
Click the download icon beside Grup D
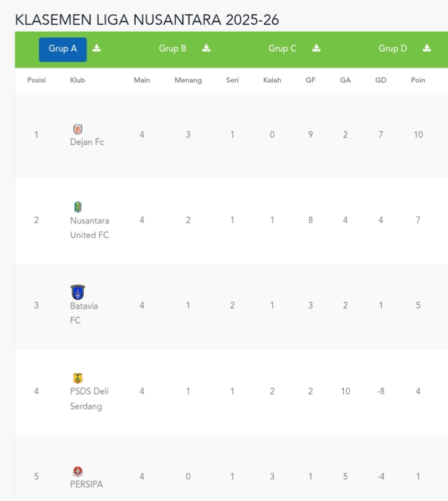tap(426, 48)
